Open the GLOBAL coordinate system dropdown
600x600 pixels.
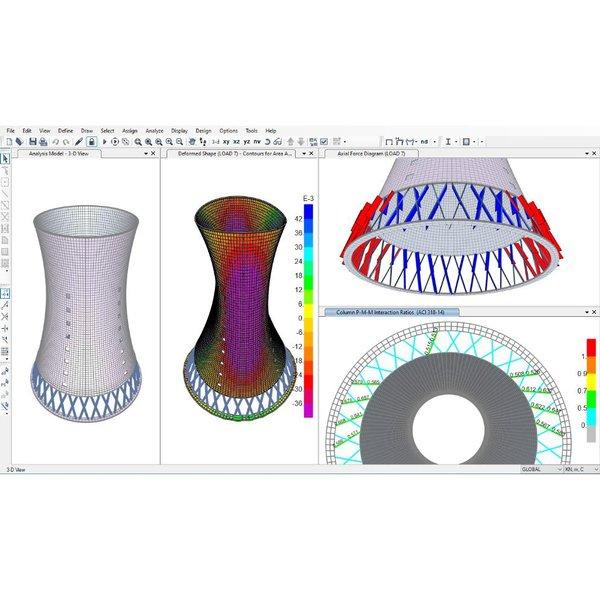(541, 469)
